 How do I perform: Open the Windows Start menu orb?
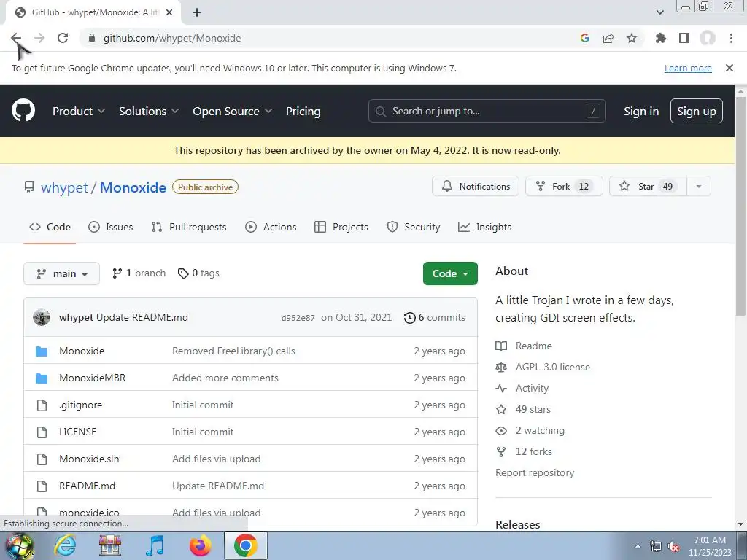pos(19,545)
